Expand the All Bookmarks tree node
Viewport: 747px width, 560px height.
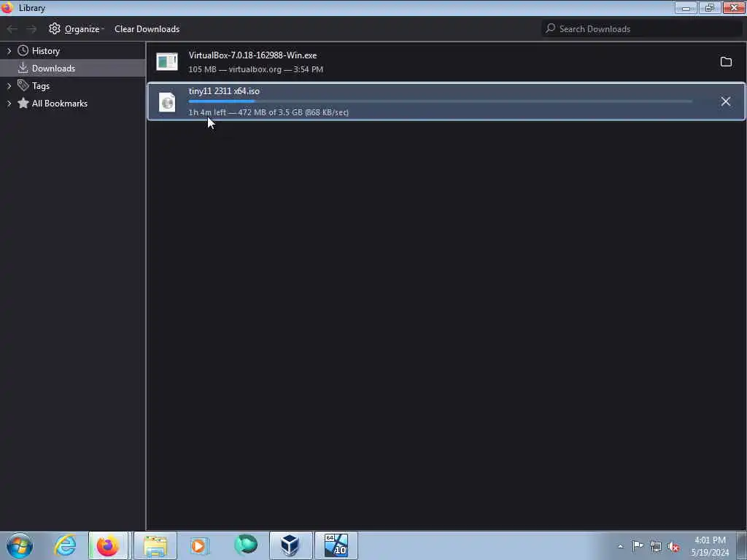9,104
